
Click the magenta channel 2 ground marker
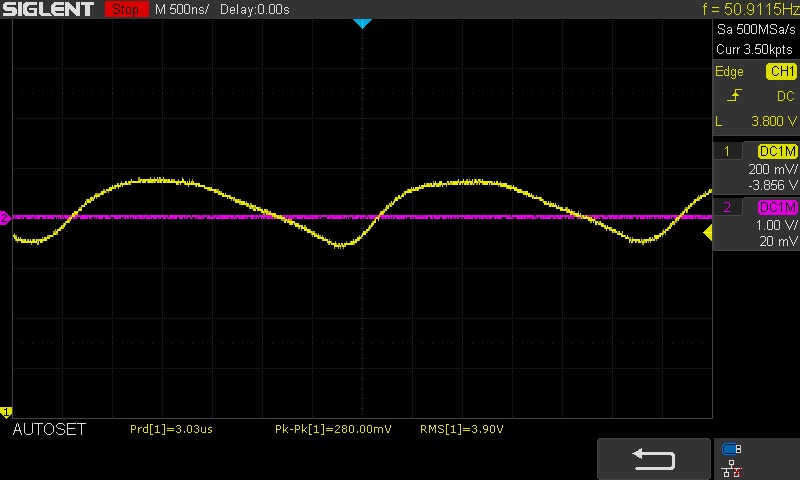pyautogui.click(x=5, y=218)
